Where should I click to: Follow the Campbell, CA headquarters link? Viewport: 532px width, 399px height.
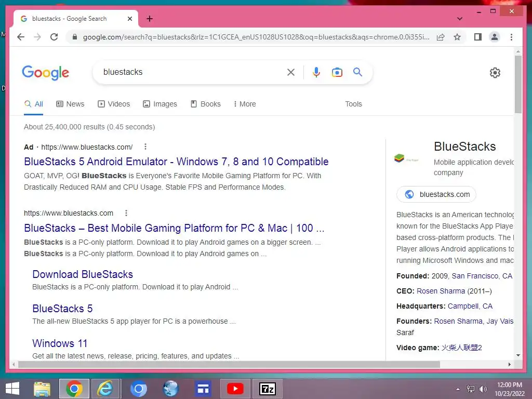470,306
